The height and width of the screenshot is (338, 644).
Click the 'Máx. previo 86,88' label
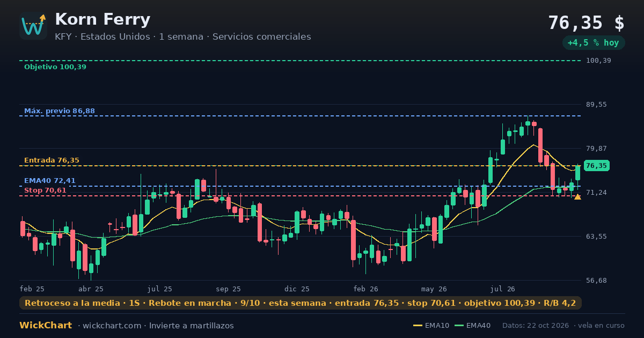(60, 111)
